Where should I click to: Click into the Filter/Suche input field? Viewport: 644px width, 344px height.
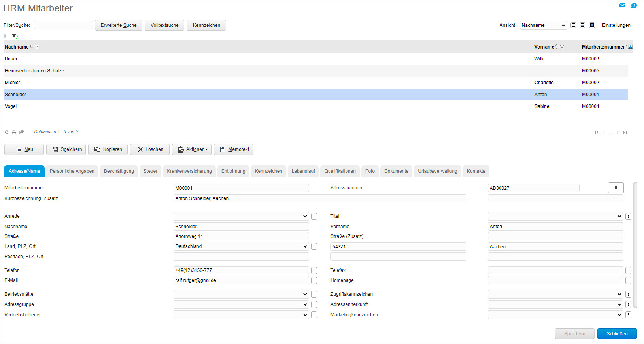point(63,25)
